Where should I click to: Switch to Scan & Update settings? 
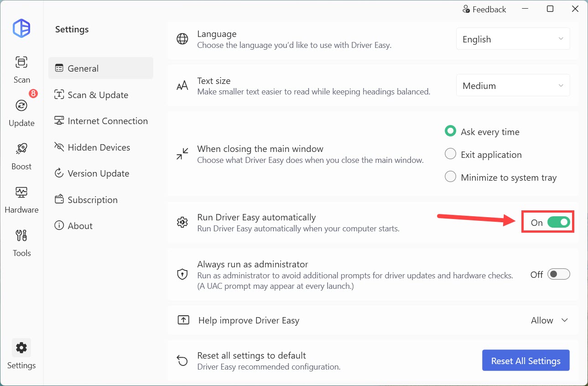click(x=101, y=95)
